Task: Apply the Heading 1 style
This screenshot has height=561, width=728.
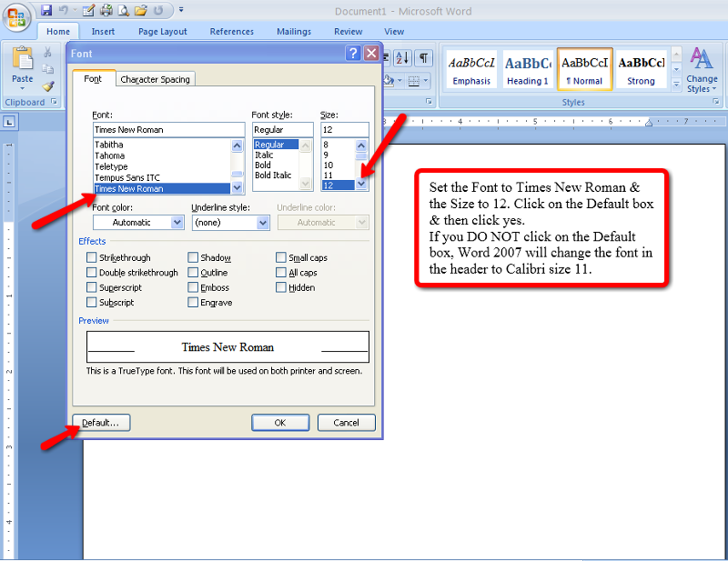Action: [528, 69]
